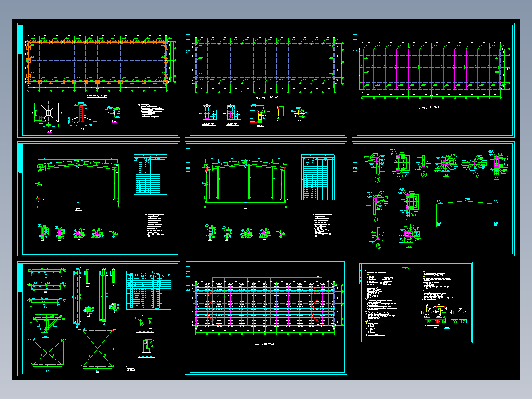
Task: Select the circled number 1 detail marker
Action: pos(377,180)
